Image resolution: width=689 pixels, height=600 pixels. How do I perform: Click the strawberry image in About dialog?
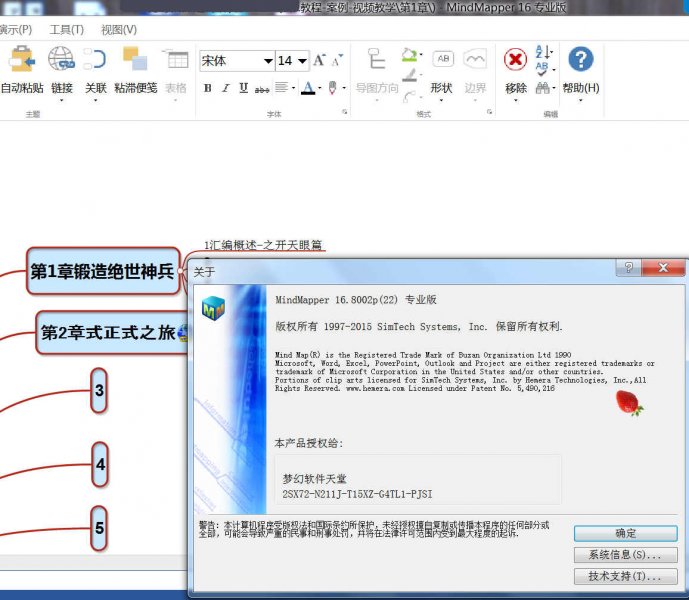[x=629, y=403]
